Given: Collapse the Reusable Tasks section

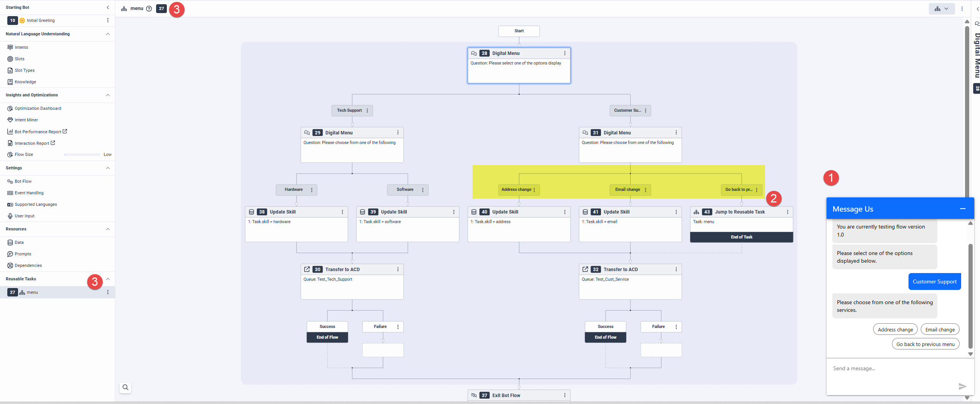Looking at the screenshot, I should 108,279.
